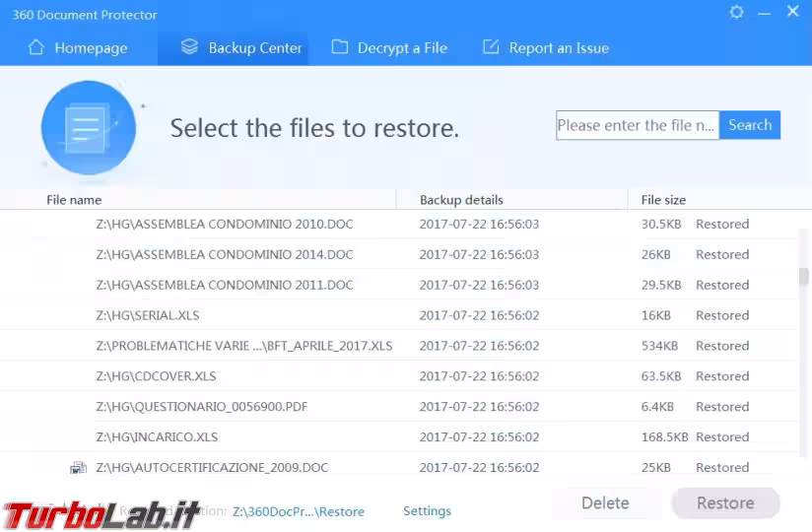Viewport: 812px width, 532px height.
Task: Click Restored status of INCARICO.XLS row
Action: pos(722,436)
